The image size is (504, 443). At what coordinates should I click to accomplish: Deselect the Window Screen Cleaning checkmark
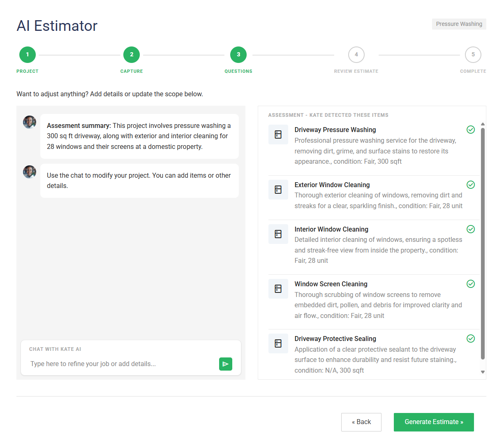pos(471,284)
